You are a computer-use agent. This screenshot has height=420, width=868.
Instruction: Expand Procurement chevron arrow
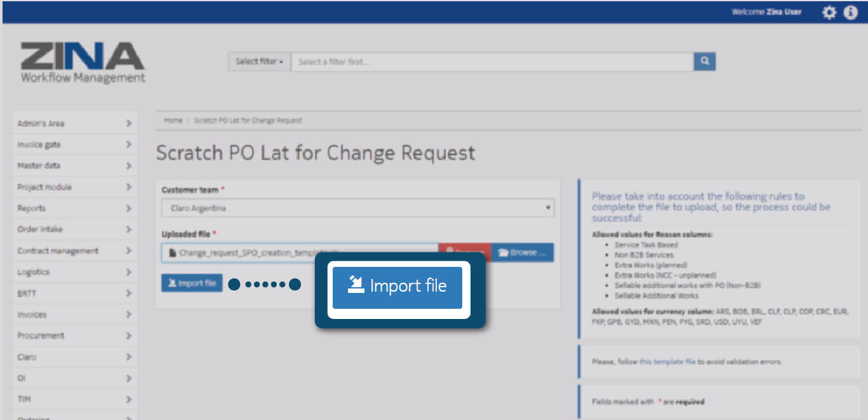[129, 335]
